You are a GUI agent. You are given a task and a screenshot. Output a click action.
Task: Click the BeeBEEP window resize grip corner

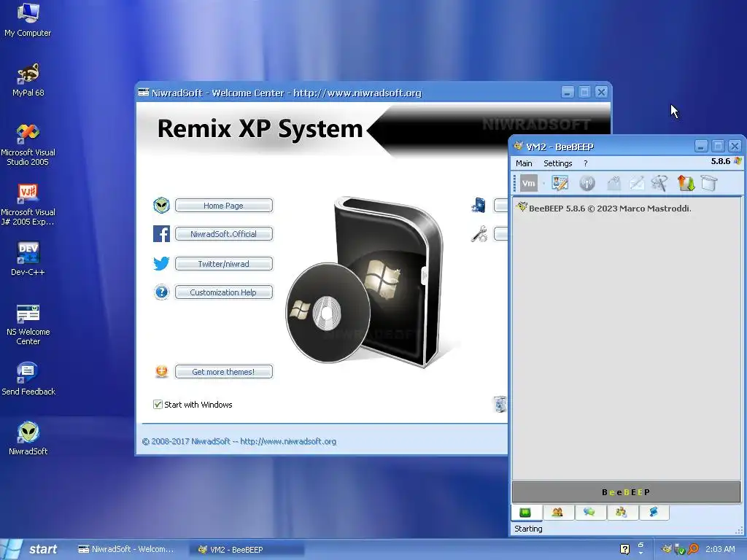[739, 531]
